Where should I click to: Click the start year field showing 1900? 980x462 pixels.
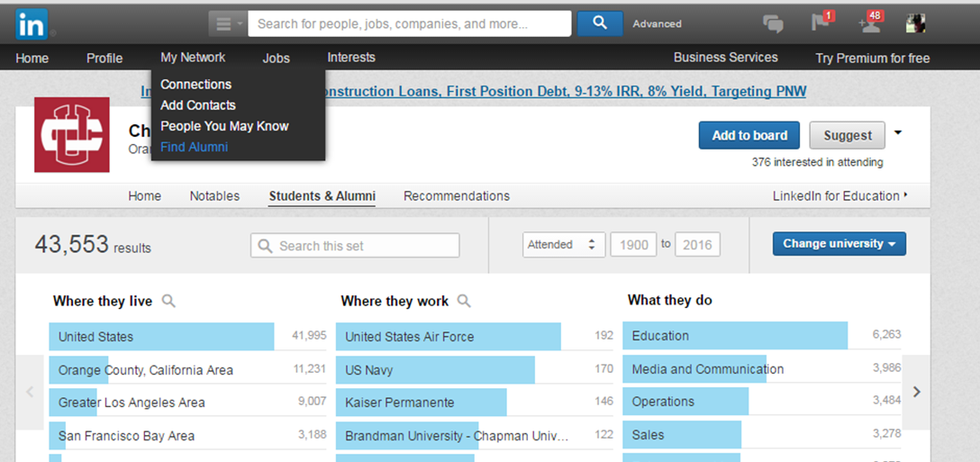[x=634, y=245]
